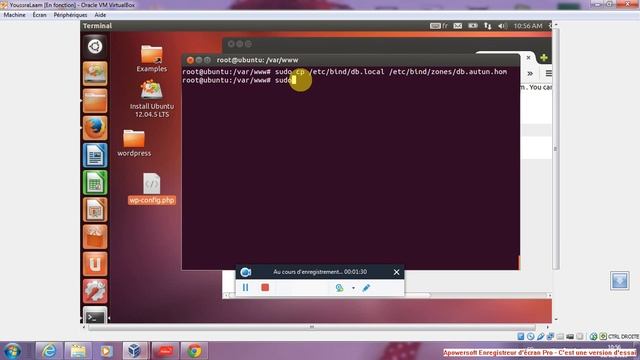Switch to VirtualBox in the taskbar
Image resolution: width=640 pixels, height=360 pixels.
tap(135, 351)
